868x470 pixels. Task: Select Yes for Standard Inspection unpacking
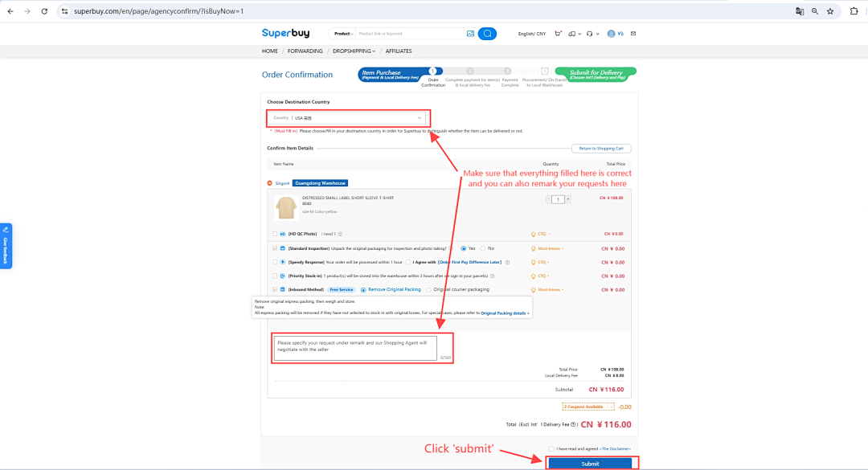point(464,248)
